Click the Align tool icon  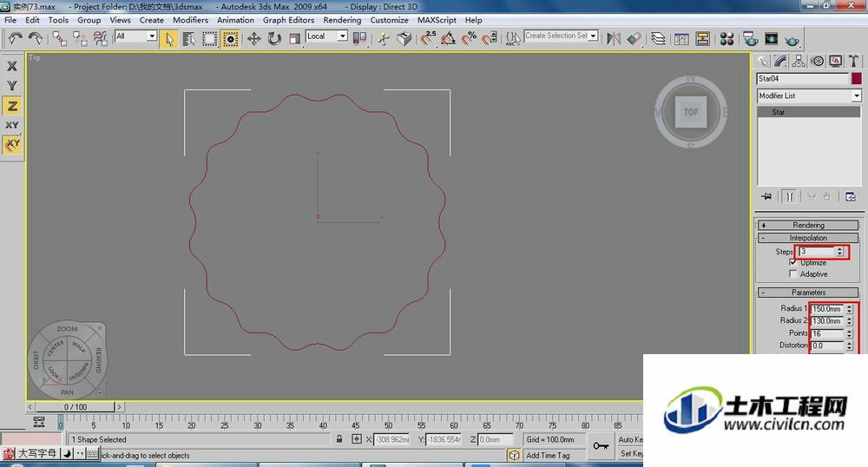click(x=634, y=39)
